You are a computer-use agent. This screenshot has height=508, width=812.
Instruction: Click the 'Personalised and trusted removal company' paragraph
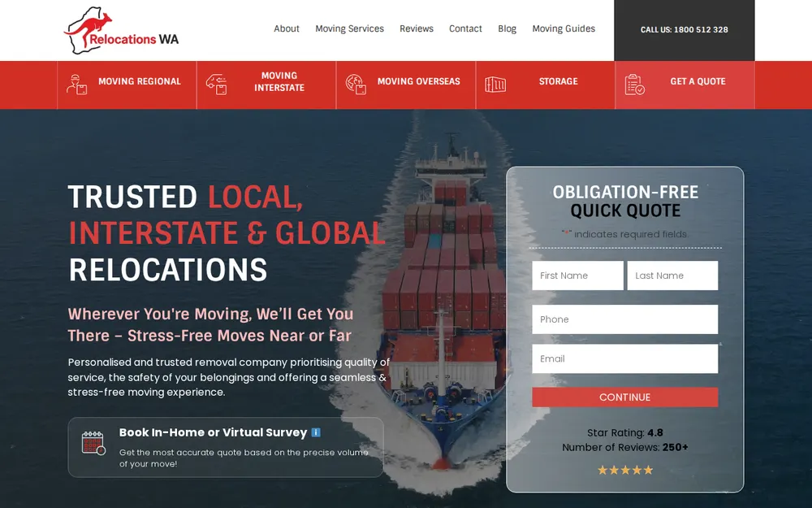228,377
